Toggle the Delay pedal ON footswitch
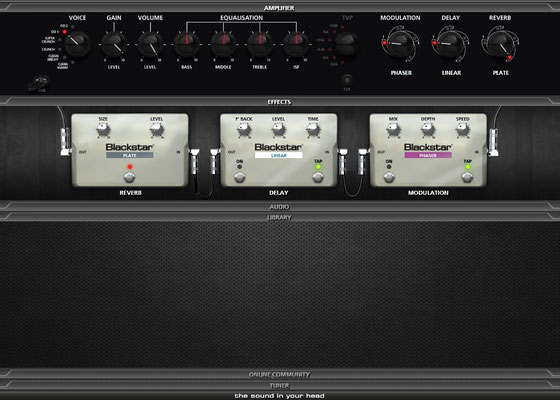The height and width of the screenshot is (400, 560). [x=240, y=177]
